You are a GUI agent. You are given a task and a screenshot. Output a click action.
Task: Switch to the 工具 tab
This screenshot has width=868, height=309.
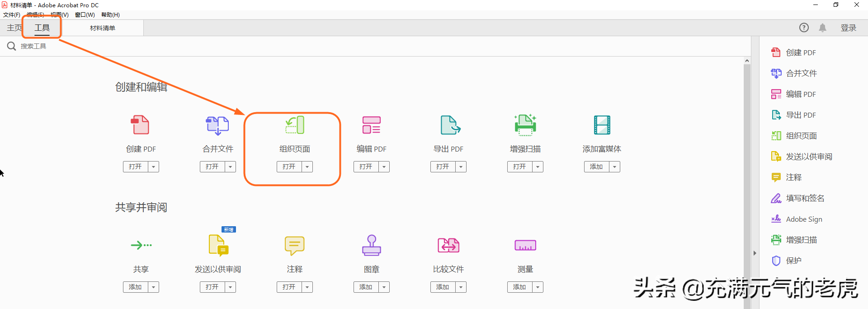click(x=42, y=28)
